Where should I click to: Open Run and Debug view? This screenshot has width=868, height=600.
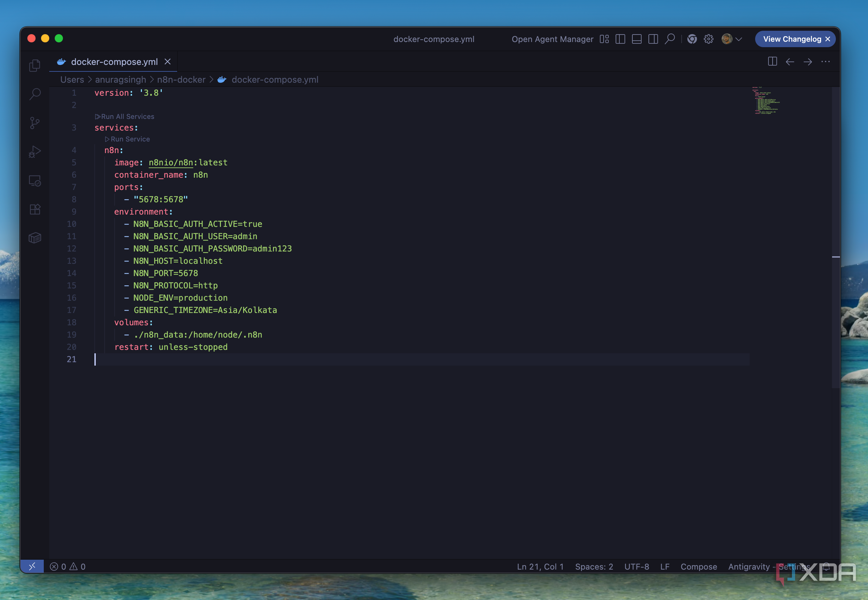(35, 152)
